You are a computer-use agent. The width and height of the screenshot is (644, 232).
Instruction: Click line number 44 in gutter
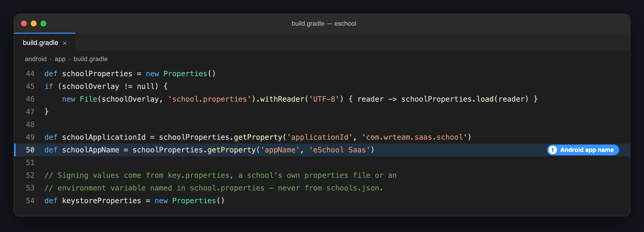click(x=30, y=74)
